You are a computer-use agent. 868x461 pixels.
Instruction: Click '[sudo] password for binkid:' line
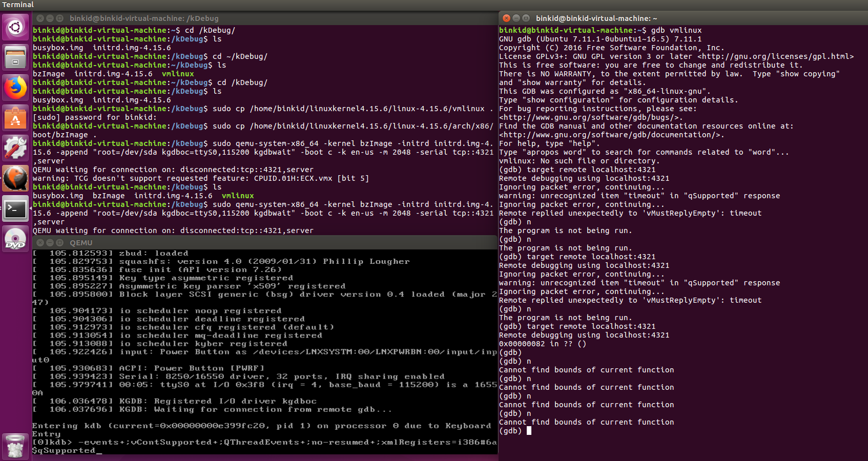coord(95,117)
